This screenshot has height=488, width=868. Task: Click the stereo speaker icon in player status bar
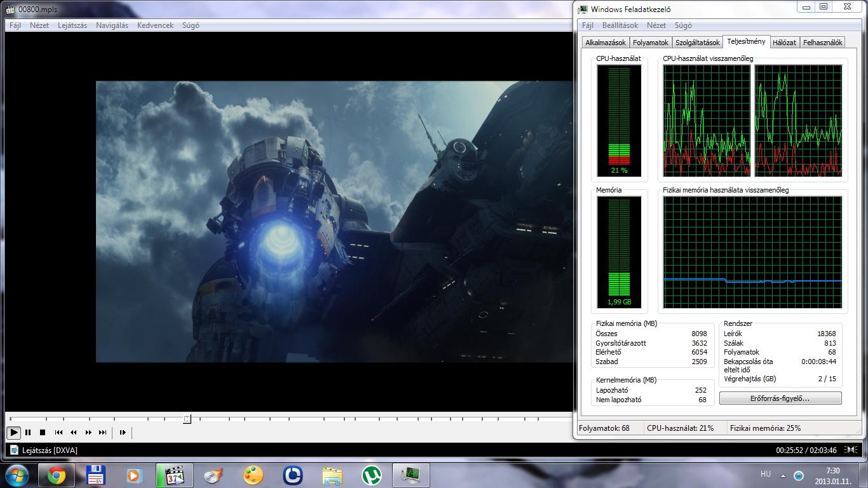[851, 450]
